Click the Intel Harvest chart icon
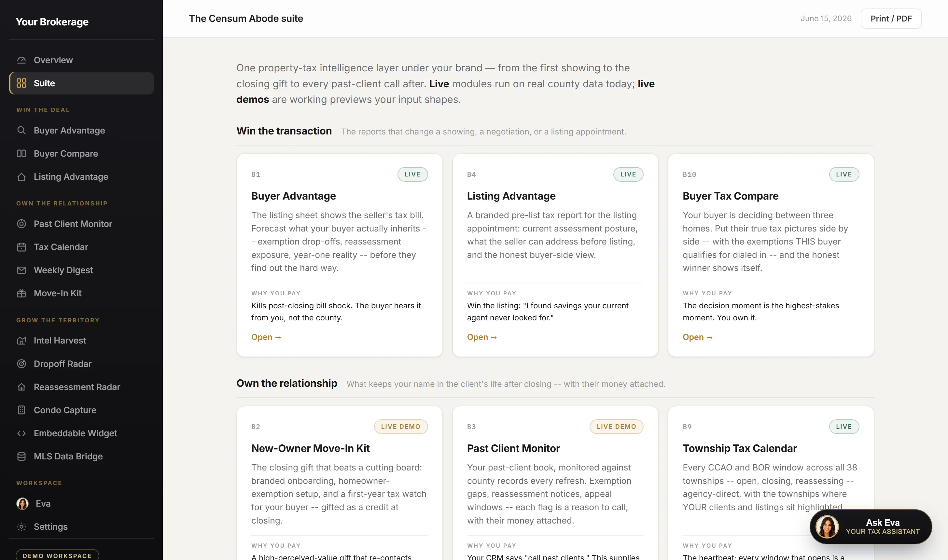The height and width of the screenshot is (560, 948). pos(21,340)
